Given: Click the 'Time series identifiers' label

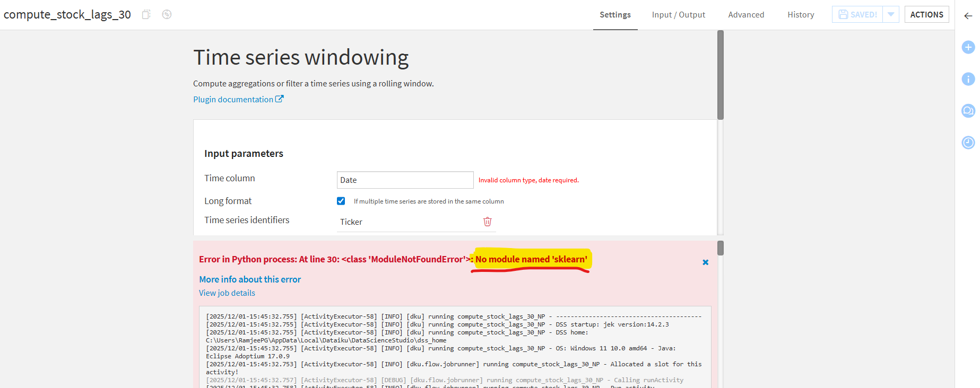Looking at the screenshot, I should point(247,220).
